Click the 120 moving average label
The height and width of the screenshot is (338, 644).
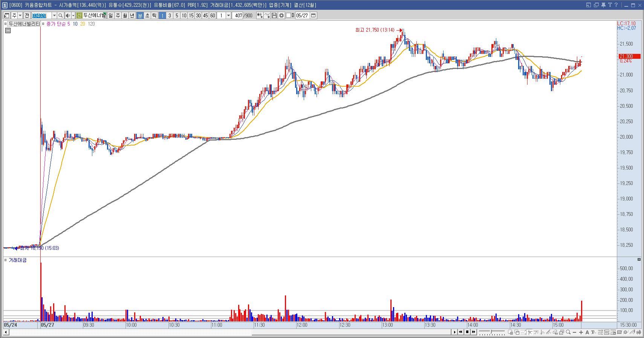(91, 24)
